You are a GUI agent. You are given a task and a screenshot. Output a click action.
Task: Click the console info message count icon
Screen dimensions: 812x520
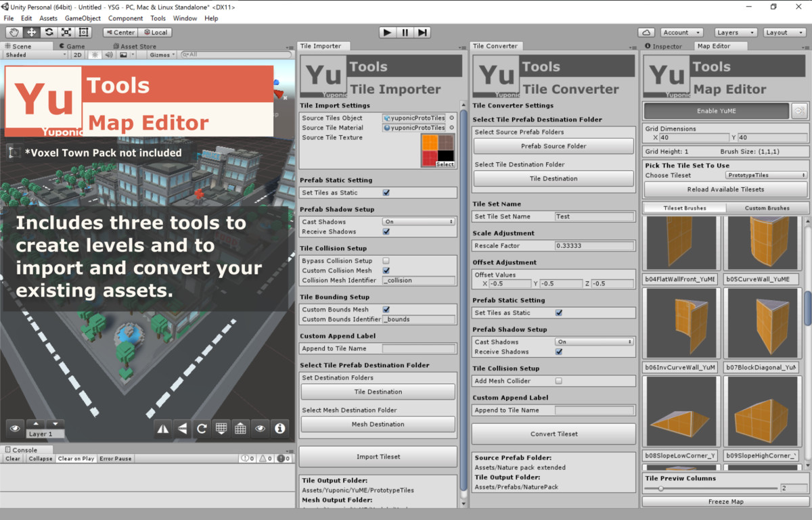(248, 458)
